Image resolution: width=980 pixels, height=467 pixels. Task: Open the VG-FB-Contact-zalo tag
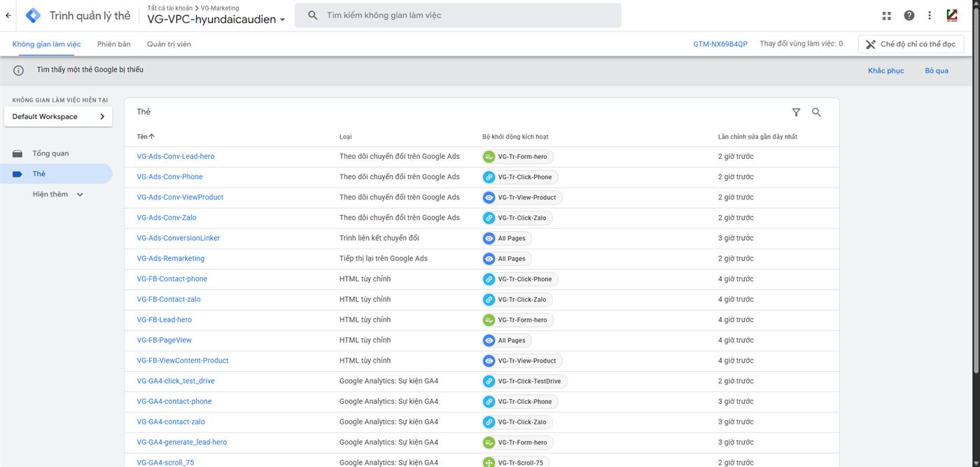point(169,299)
